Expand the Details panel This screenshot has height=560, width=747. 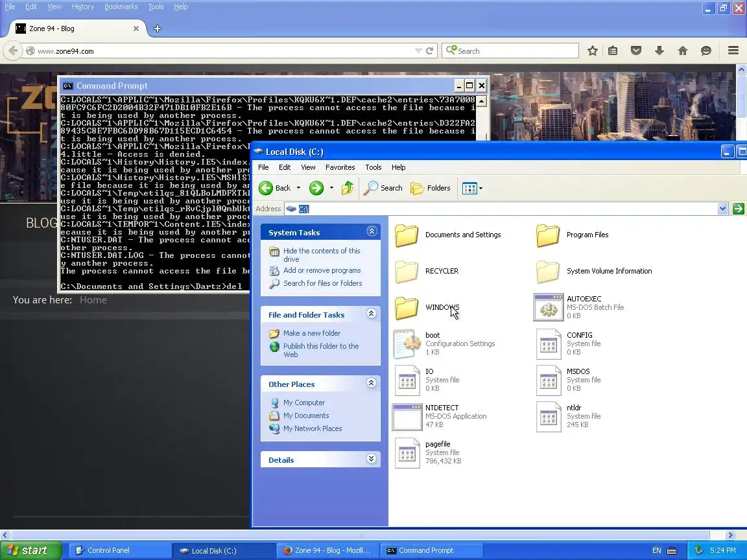pyautogui.click(x=372, y=459)
